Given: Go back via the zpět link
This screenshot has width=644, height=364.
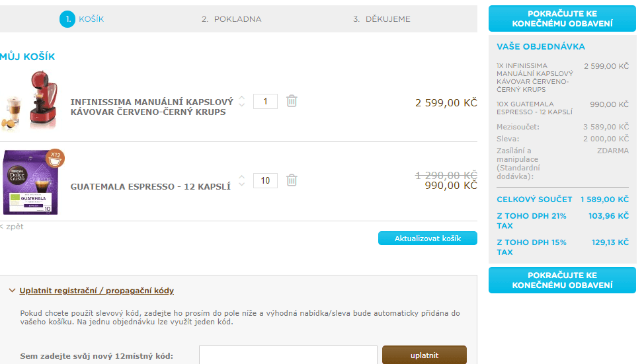Looking at the screenshot, I should (12, 227).
